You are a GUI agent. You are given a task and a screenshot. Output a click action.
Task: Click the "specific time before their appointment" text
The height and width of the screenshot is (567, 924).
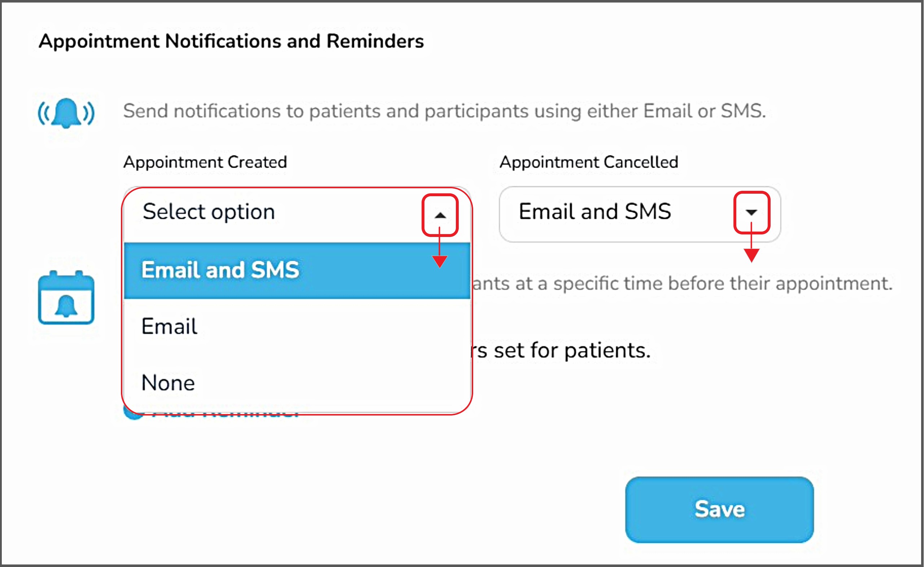pyautogui.click(x=683, y=283)
